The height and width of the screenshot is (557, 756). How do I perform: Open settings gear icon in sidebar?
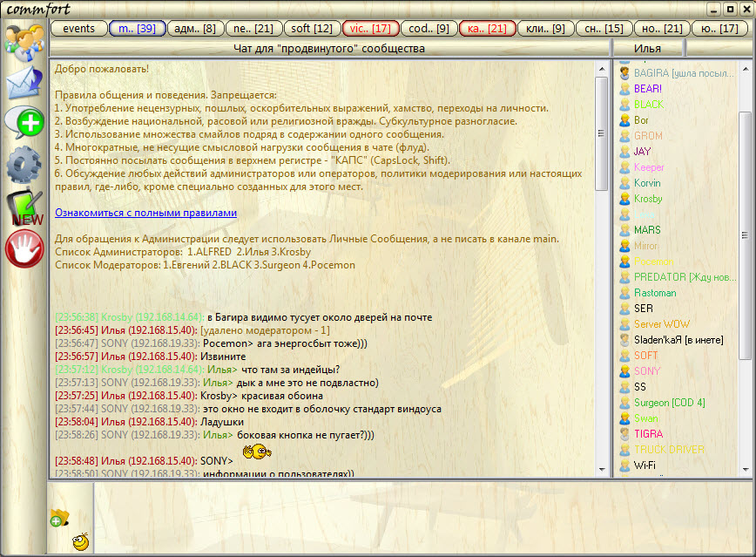pos(24,164)
